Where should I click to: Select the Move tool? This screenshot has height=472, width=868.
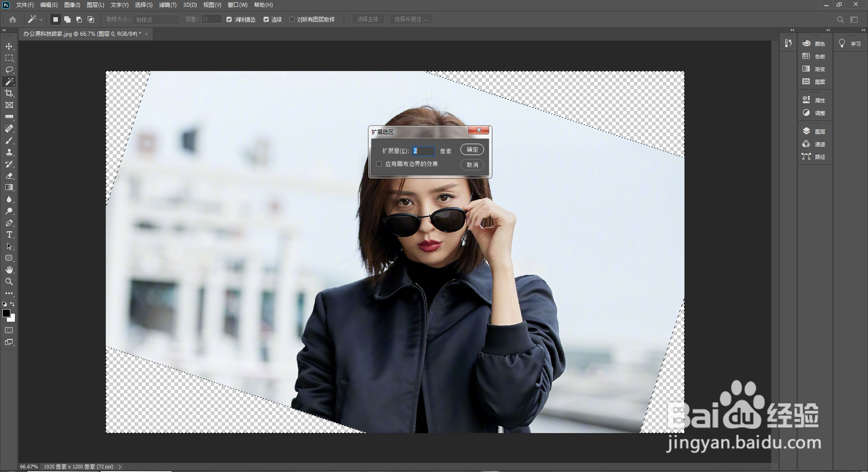[x=9, y=46]
